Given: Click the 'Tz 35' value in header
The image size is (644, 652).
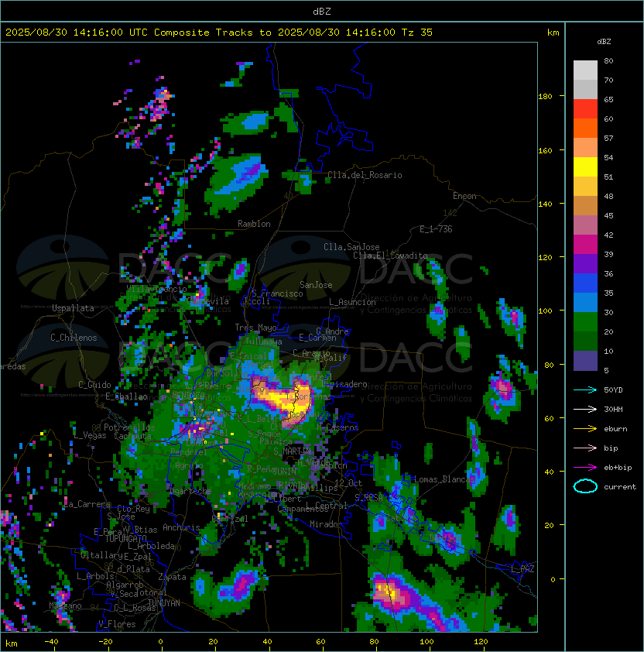Looking at the screenshot, I should [417, 32].
